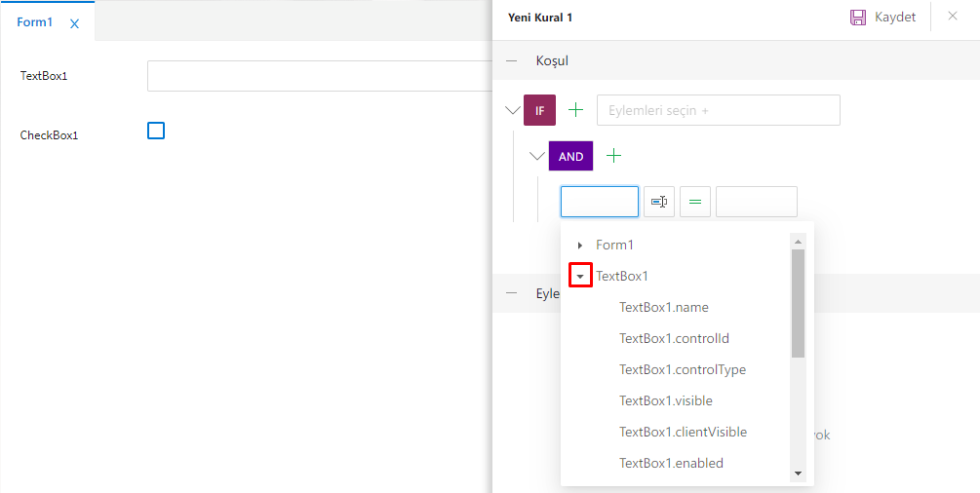Image resolution: width=980 pixels, height=493 pixels.
Task: Collapse the Koşul section with minus icon
Action: click(512, 60)
